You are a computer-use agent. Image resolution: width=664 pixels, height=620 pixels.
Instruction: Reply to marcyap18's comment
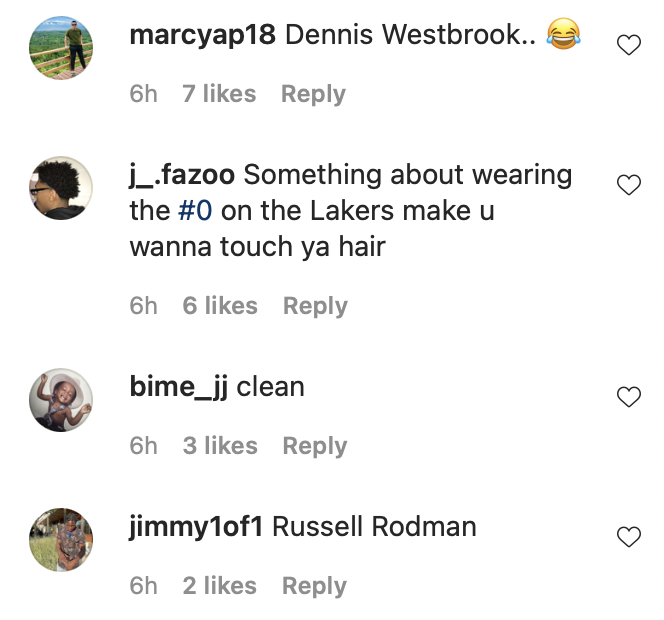(x=313, y=94)
